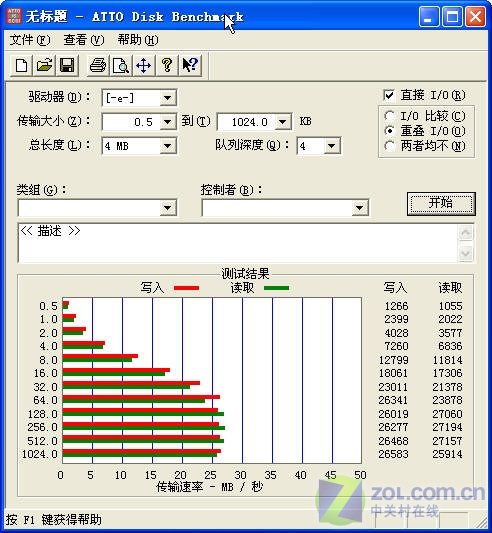
Task: Select the 两者均不 radio option
Action: [x=389, y=146]
